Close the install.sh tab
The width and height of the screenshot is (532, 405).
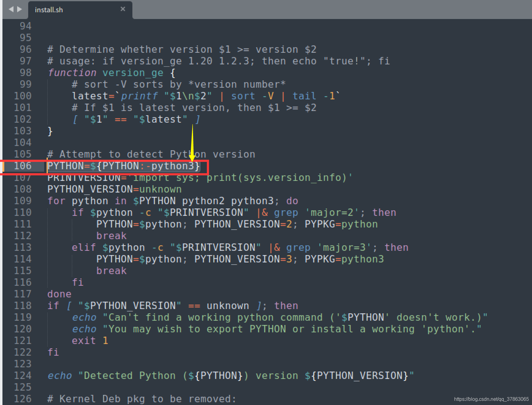click(123, 9)
